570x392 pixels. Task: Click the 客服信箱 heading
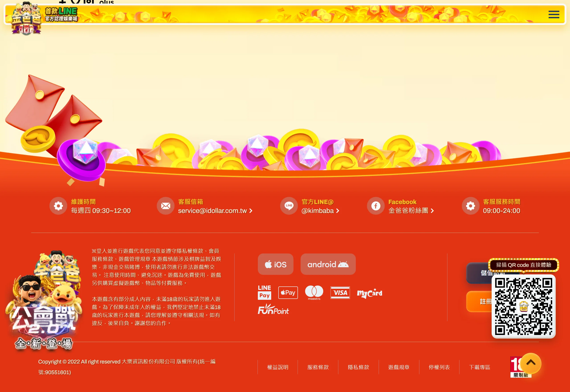pos(191,202)
